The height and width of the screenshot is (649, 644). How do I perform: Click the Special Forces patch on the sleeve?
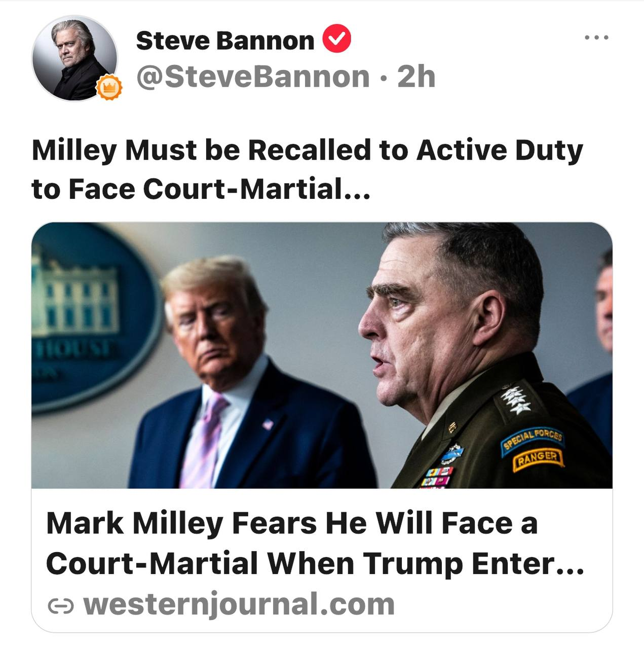click(532, 438)
